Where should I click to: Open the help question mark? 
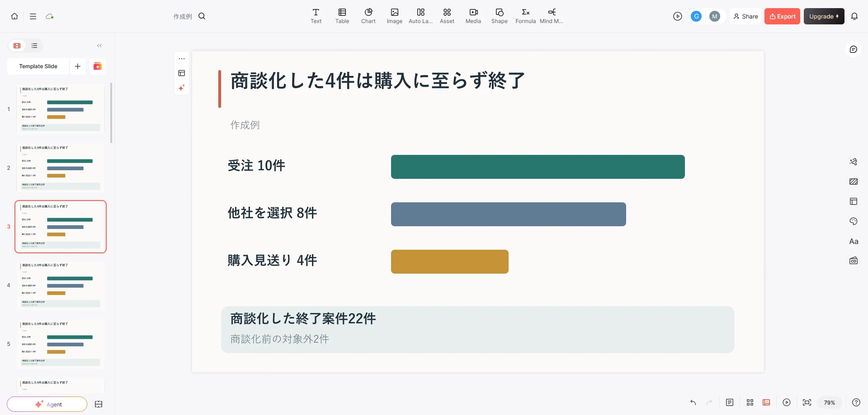tap(856, 402)
